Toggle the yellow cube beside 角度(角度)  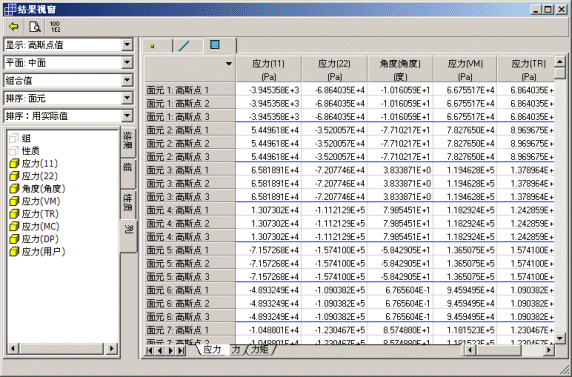[x=14, y=188]
